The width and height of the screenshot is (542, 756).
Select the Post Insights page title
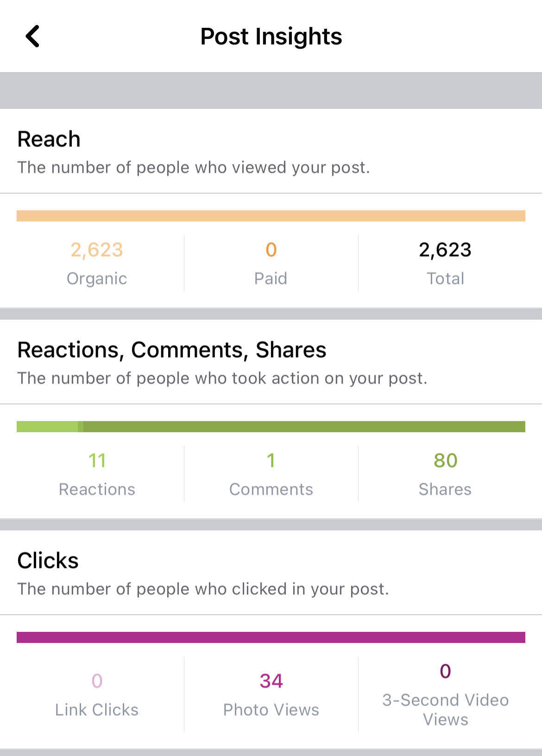point(271,36)
